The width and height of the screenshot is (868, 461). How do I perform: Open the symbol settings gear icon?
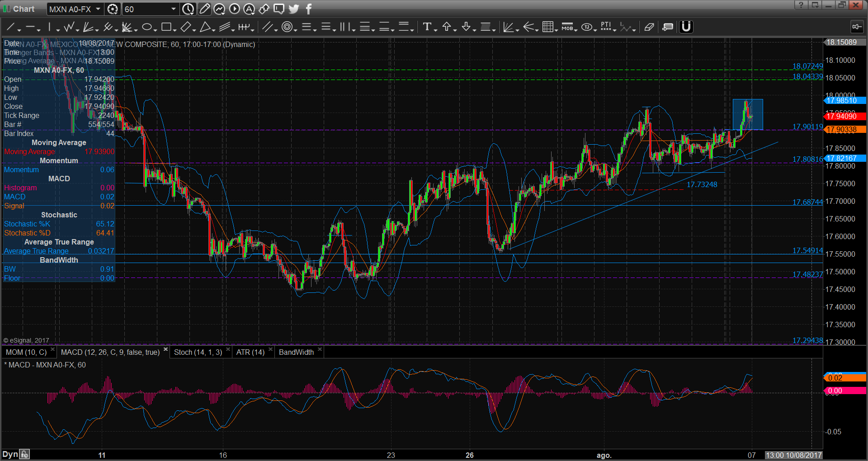(x=113, y=9)
